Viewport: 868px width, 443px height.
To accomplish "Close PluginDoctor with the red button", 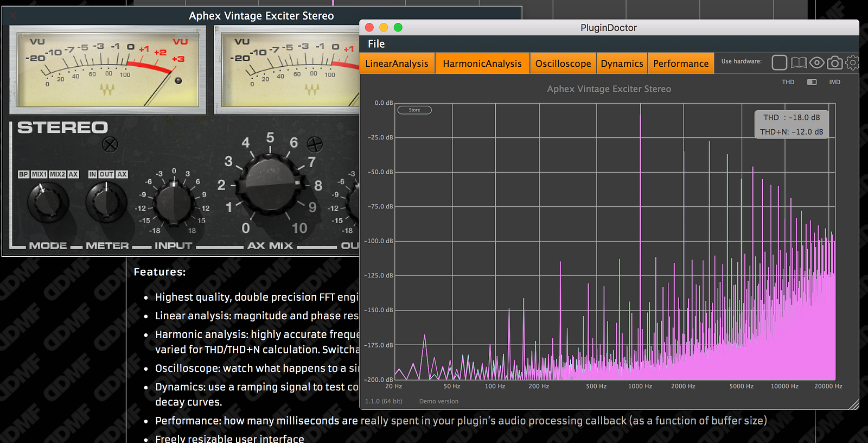I will 369,27.
